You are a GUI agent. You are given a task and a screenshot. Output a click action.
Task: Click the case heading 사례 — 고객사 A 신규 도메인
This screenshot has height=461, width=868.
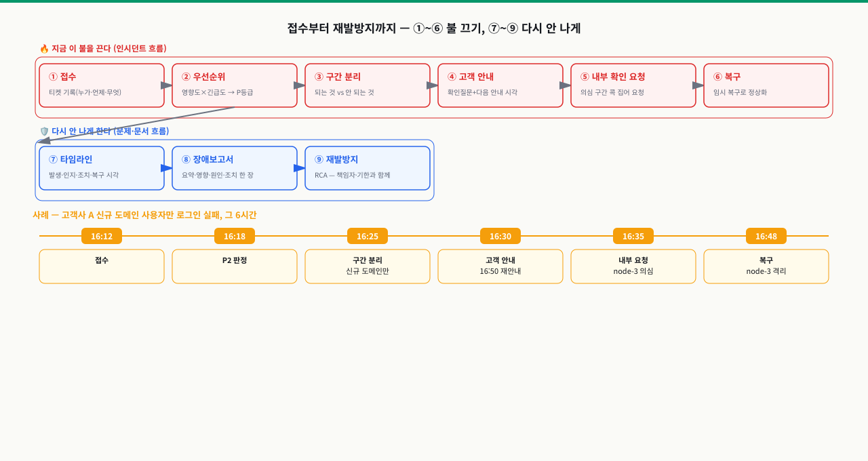pos(144,215)
